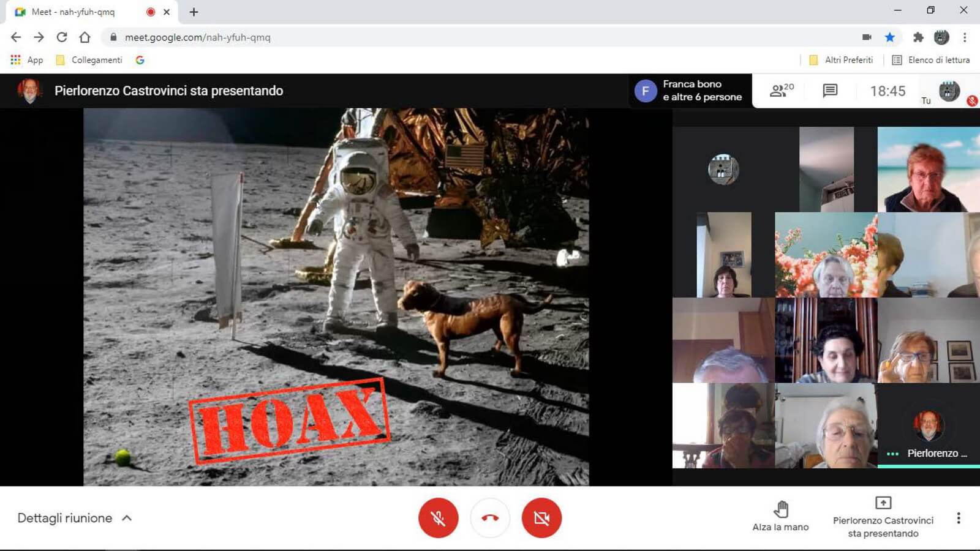This screenshot has height=551, width=980.
Task: Open Pierlorenzo Castrovinci presentation options
Action: [x=883, y=517]
